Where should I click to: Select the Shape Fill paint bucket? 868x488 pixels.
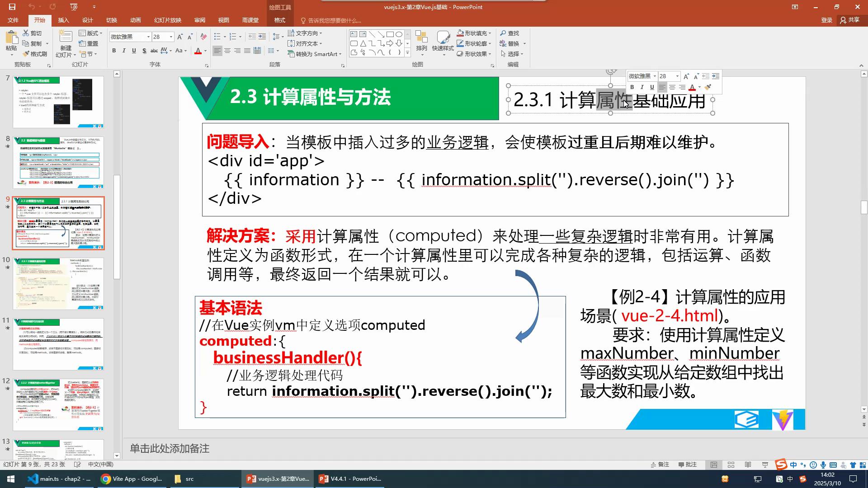coord(460,33)
